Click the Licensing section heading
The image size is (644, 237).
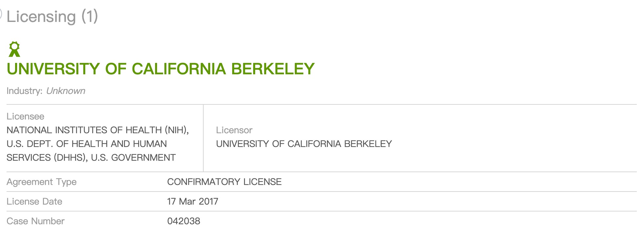pos(41,17)
